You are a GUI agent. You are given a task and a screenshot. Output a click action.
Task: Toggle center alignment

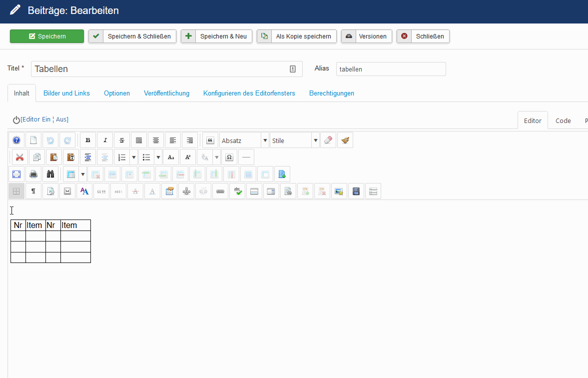point(156,140)
